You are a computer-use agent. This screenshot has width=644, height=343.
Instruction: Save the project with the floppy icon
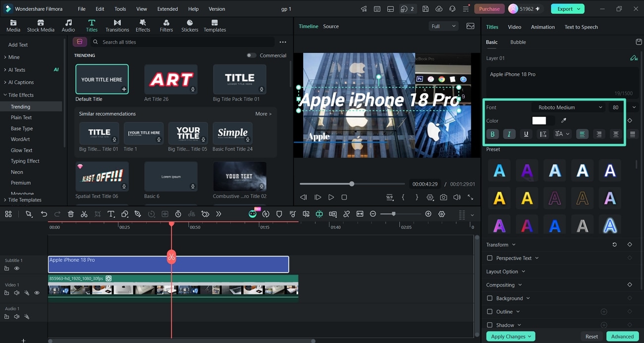[426, 9]
